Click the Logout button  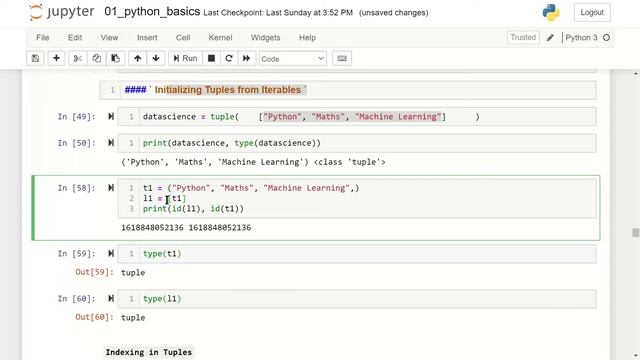(592, 12)
